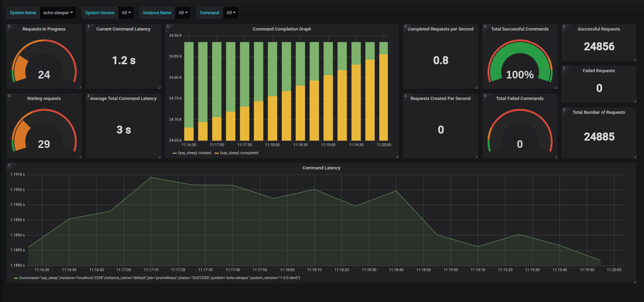Click the 11:20:00 x-axis label in Command Latency

[x=614, y=270]
